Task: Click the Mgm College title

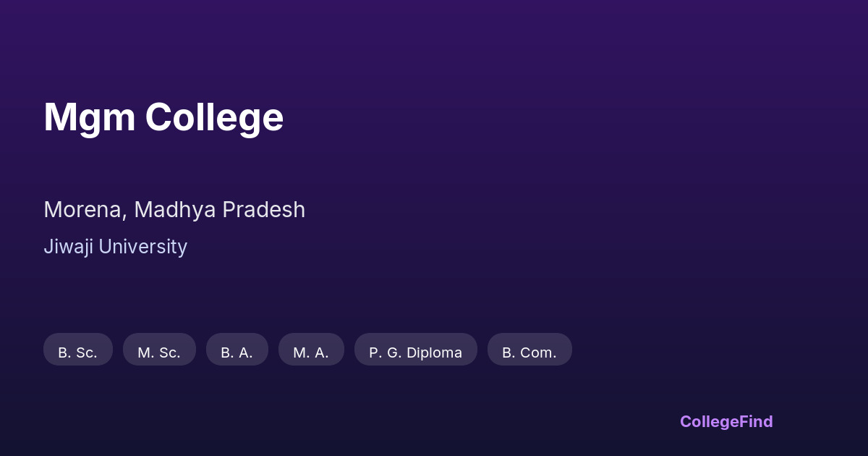Action: coord(163,117)
